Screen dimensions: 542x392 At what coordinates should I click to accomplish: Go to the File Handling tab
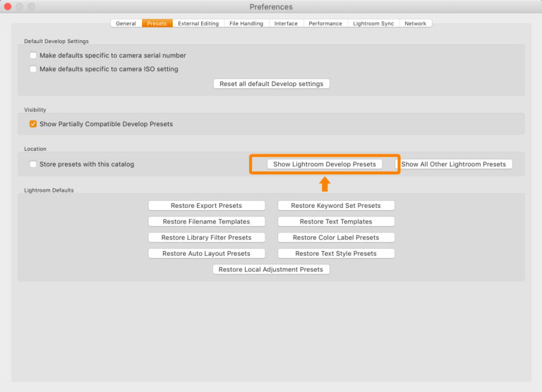[x=246, y=23]
